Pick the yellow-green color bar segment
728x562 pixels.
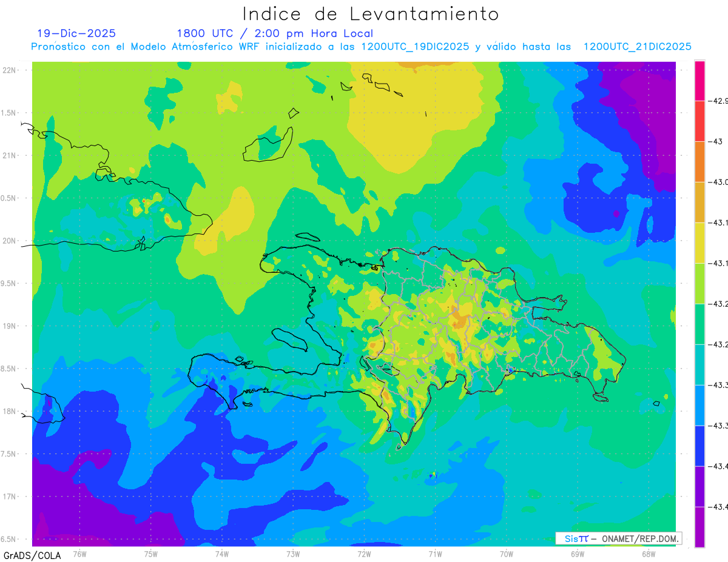point(699,283)
